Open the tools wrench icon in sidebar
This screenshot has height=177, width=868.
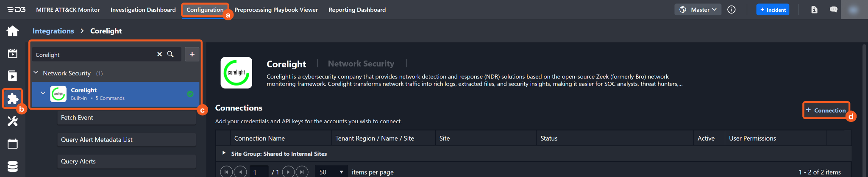click(13, 122)
